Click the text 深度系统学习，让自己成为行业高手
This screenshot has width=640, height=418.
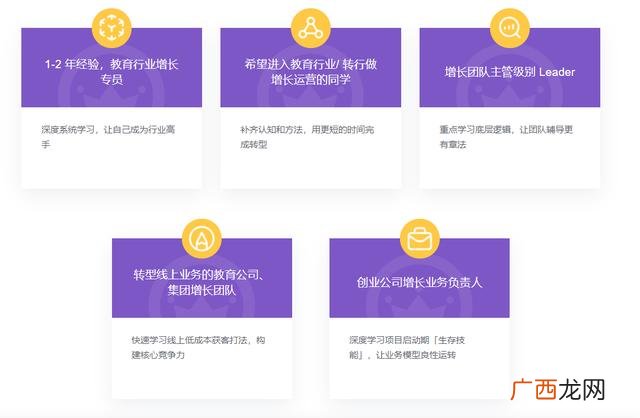click(108, 137)
